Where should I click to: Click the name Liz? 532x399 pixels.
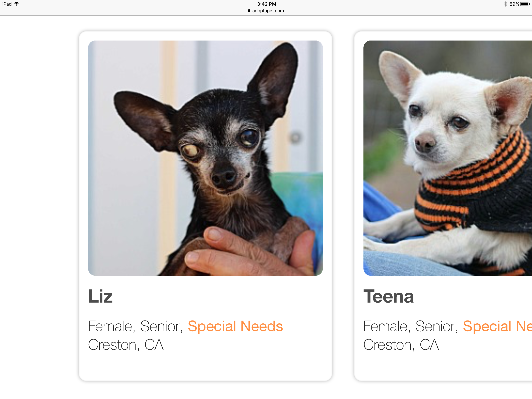(x=100, y=296)
